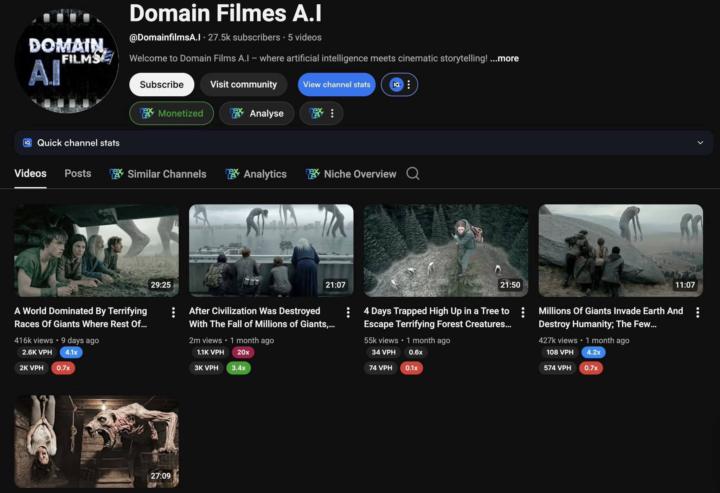Click the Quick channel stats icon
Viewport: 720px width, 493px height.
click(x=27, y=143)
